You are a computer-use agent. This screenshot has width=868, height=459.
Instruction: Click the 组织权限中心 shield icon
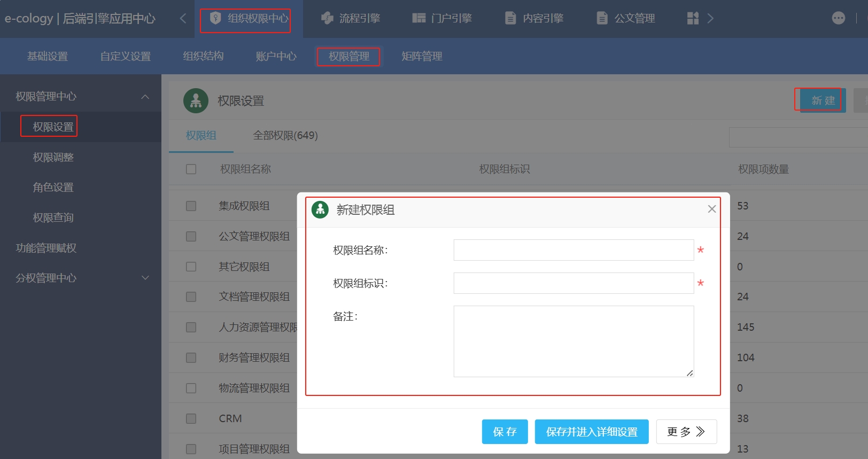pos(215,18)
